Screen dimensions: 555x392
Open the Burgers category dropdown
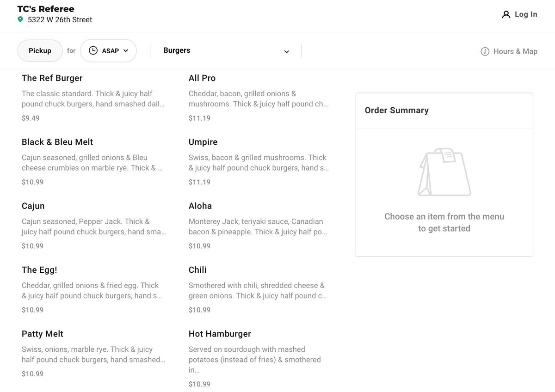[x=226, y=51]
